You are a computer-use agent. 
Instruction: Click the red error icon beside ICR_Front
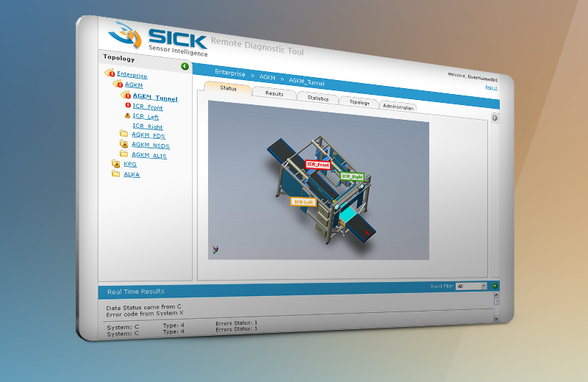click(x=128, y=105)
